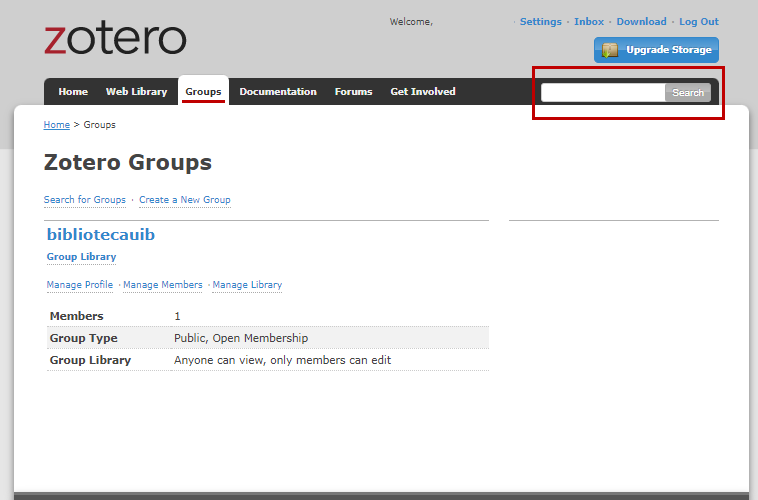Click the Upgrade Storage button
This screenshot has width=758, height=500.
point(656,50)
